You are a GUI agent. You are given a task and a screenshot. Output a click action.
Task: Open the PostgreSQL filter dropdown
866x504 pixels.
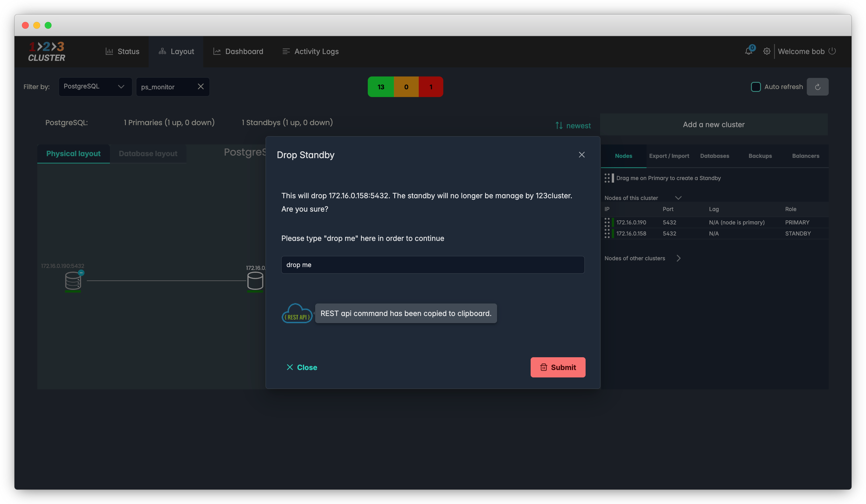coord(95,86)
